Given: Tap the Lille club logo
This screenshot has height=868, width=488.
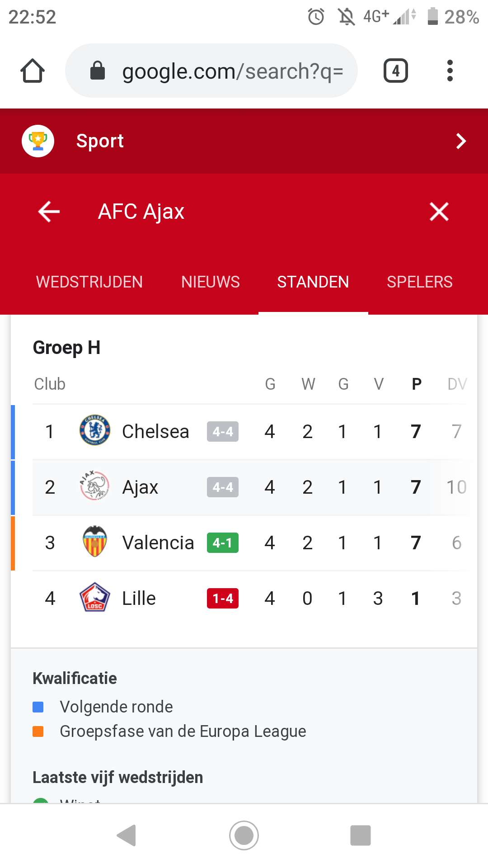Looking at the screenshot, I should pos(94,598).
